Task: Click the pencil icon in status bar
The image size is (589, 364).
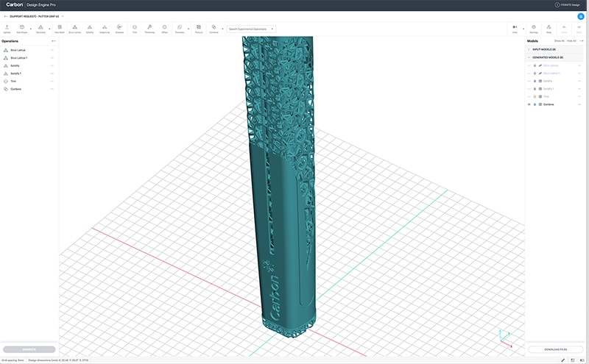Action: (562, 360)
